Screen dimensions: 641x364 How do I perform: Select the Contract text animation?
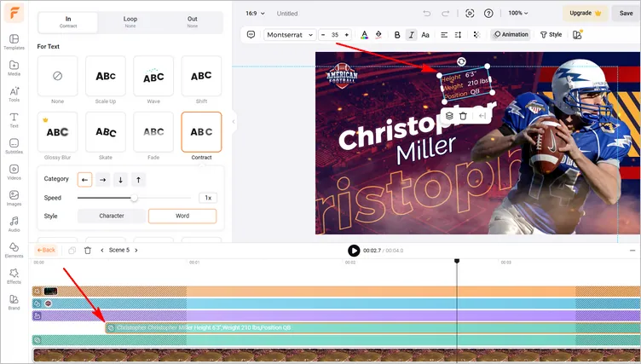(201, 132)
